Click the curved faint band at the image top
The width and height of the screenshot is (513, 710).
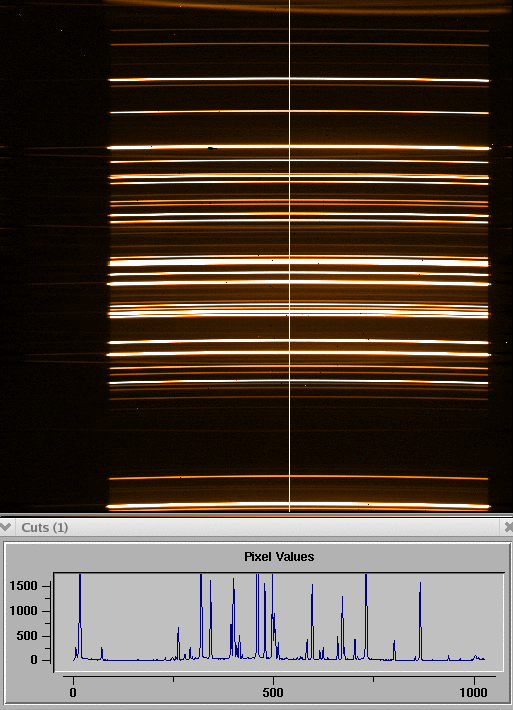(x=308, y=6)
